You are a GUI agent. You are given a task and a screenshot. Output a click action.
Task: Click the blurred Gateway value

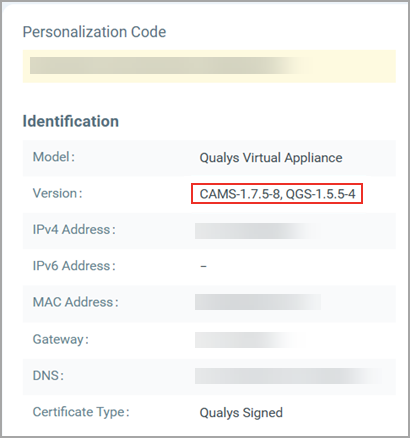[x=250, y=340]
